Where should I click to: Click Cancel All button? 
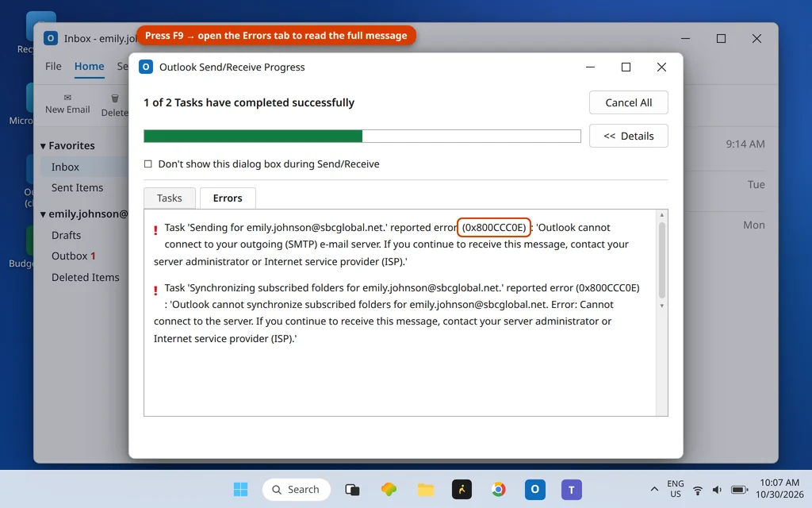pyautogui.click(x=629, y=102)
